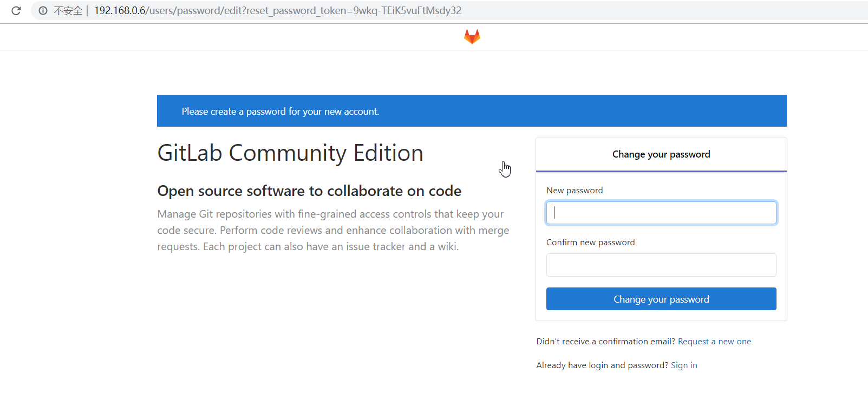The width and height of the screenshot is (868, 412).
Task: Select the 不安全 security warning label
Action: pyautogui.click(x=68, y=10)
